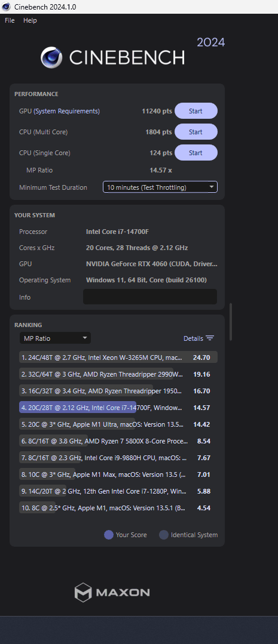278x644 pixels.
Task: Click the 1804 pts multi core score
Action: [x=159, y=132]
